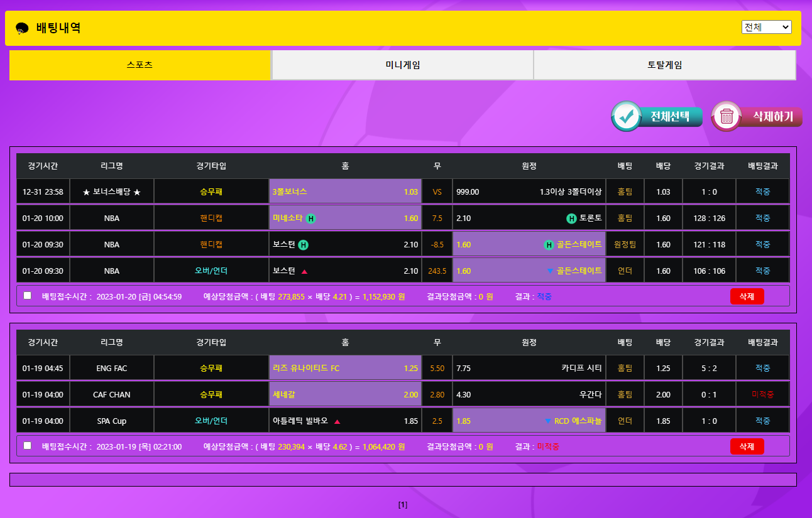
Task: Select the 스포츠 tab
Action: pos(140,65)
